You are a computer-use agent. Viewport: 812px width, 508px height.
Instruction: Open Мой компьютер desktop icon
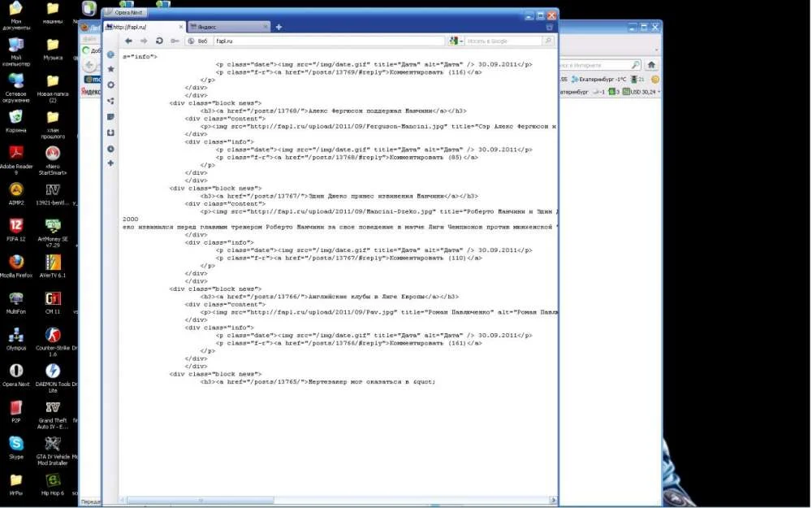[x=16, y=52]
